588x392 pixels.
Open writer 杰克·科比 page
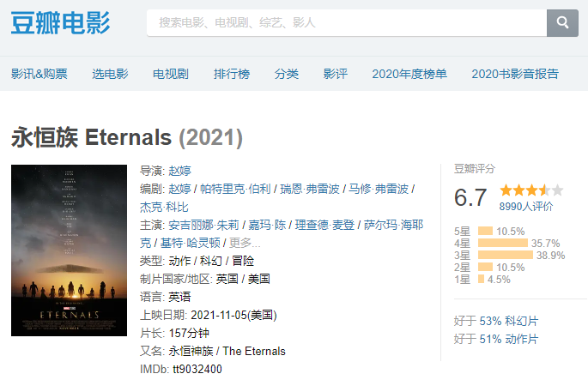pyautogui.click(x=164, y=207)
